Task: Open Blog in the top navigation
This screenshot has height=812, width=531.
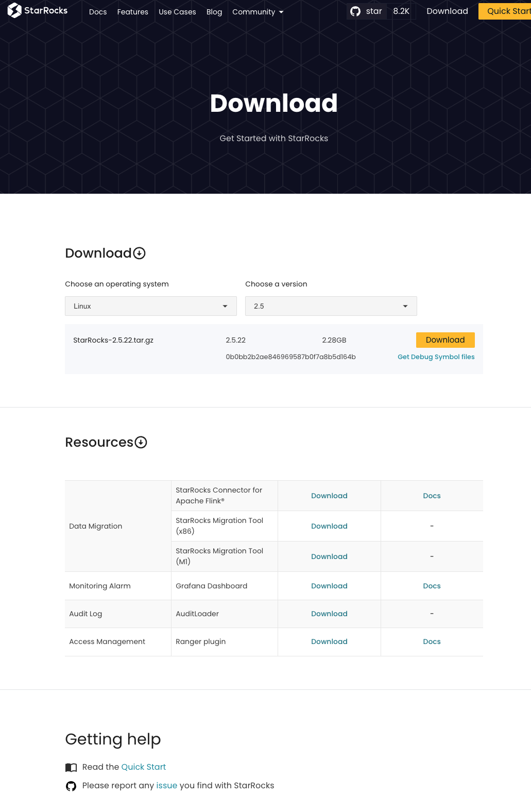Action: coord(214,12)
